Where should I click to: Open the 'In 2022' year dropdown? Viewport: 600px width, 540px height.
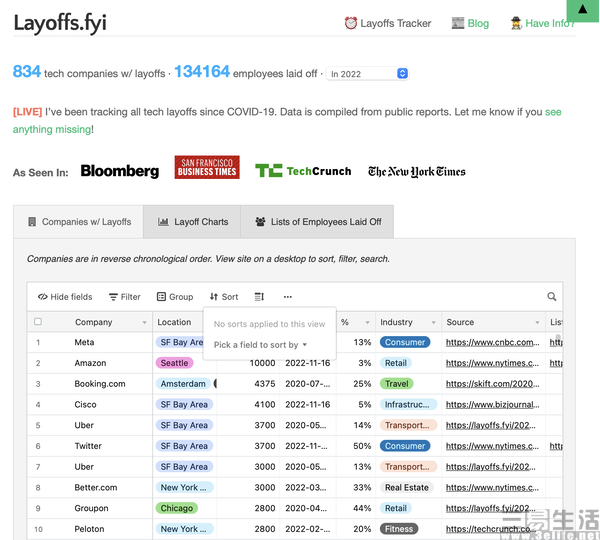(x=367, y=73)
